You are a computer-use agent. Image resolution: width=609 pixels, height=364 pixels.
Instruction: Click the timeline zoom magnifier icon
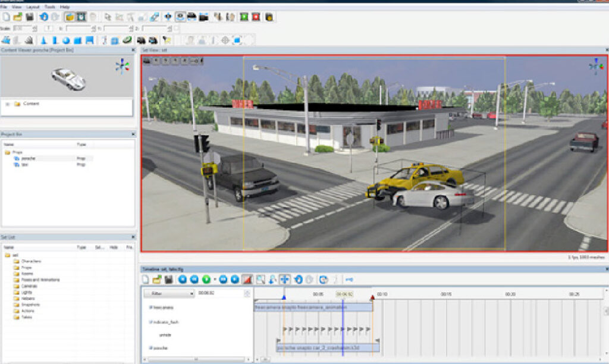coord(260,280)
